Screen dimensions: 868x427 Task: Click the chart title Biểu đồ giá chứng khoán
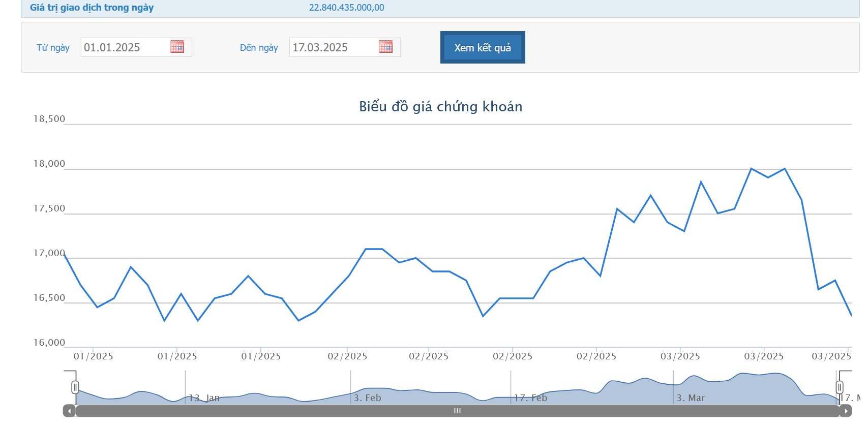(x=440, y=107)
